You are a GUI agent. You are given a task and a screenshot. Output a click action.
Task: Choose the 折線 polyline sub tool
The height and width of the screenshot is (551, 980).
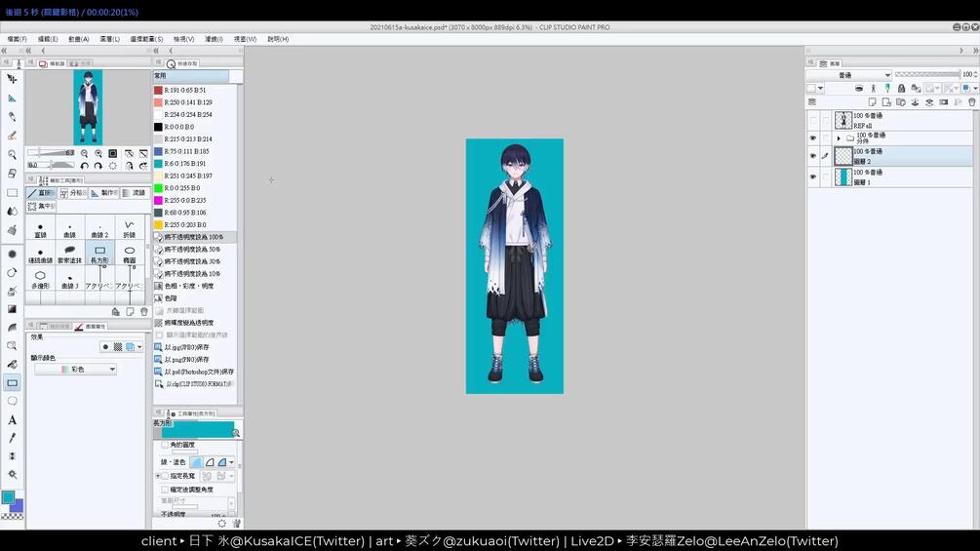[x=130, y=228]
